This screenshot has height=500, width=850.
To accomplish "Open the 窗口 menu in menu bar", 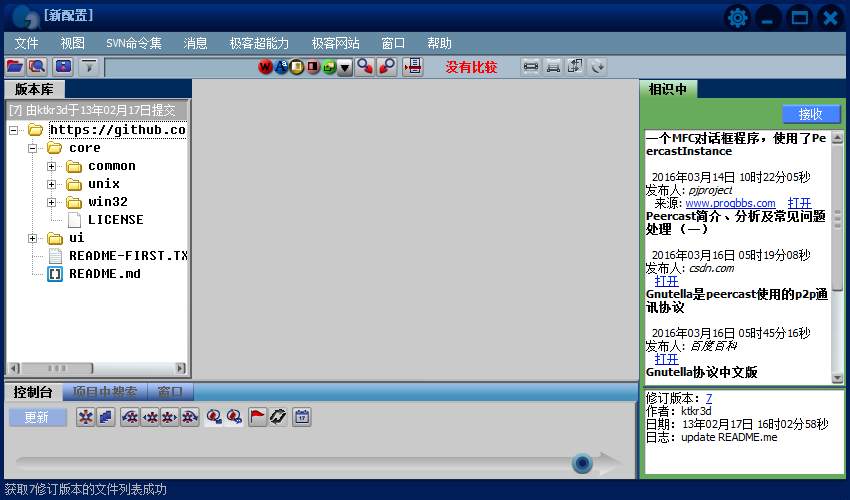I will coord(393,43).
